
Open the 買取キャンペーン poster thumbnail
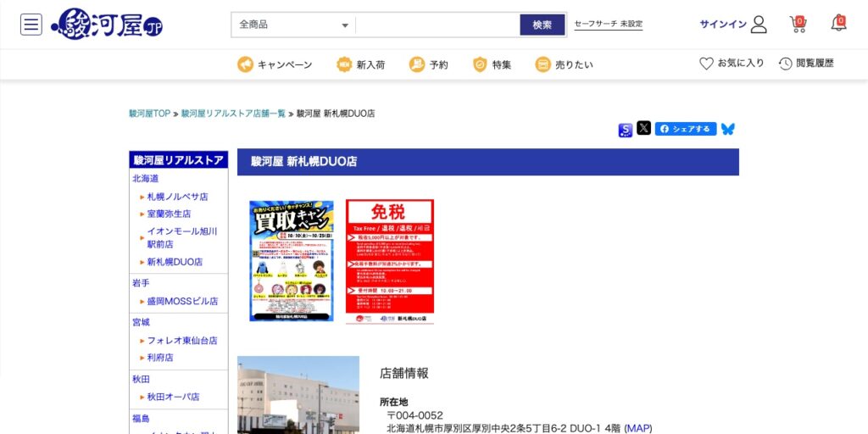(x=292, y=261)
